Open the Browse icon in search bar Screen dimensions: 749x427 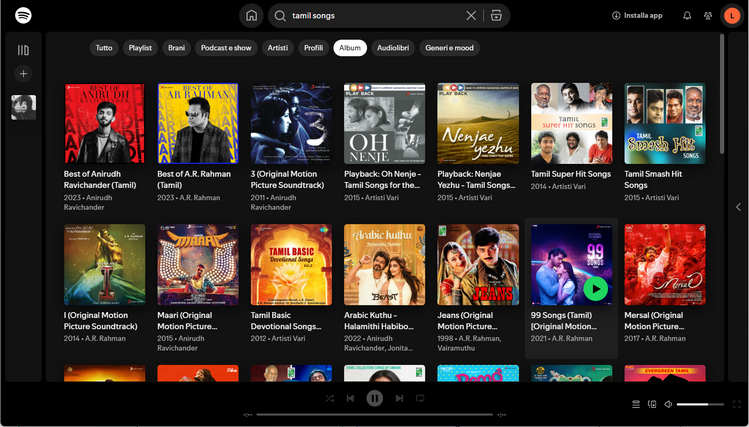(496, 16)
